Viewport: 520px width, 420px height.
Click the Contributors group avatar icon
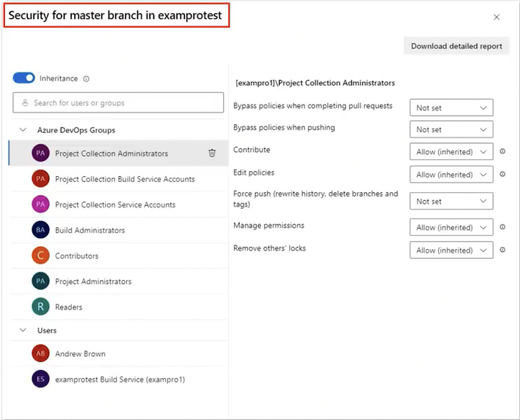(41, 255)
